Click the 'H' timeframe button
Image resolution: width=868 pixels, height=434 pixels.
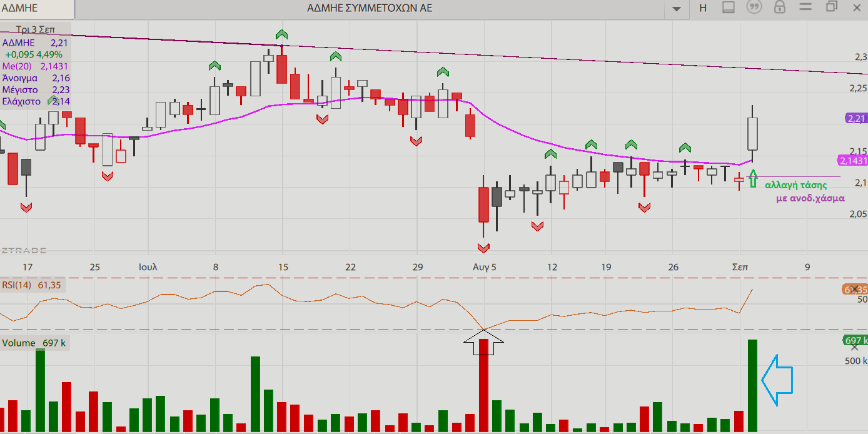tap(703, 8)
